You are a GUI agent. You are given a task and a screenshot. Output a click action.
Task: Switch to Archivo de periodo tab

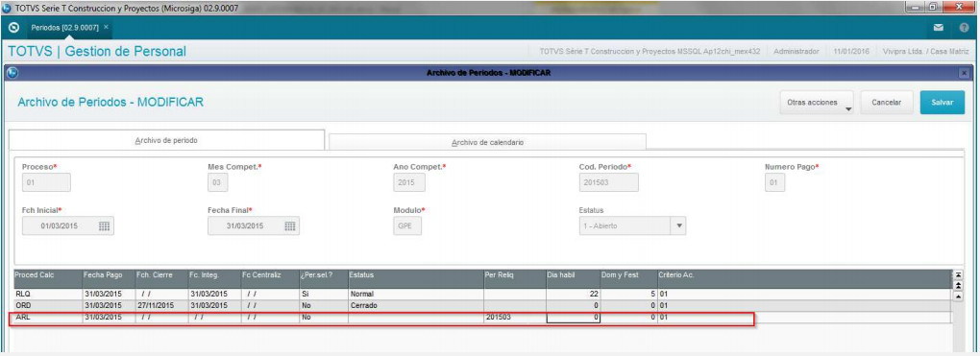[x=166, y=140]
